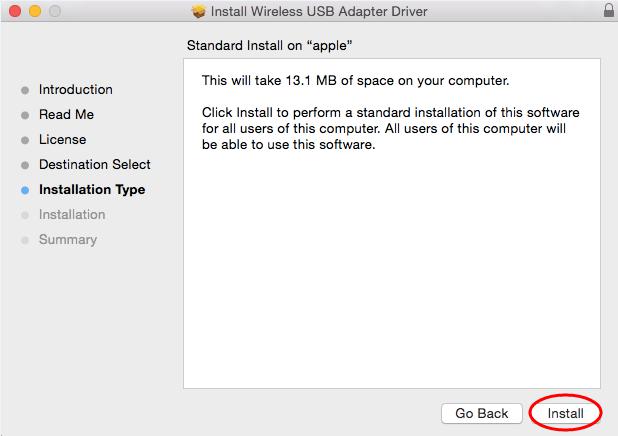This screenshot has width=618, height=436.
Task: Select the Introduction step in sidebar
Action: (x=75, y=90)
